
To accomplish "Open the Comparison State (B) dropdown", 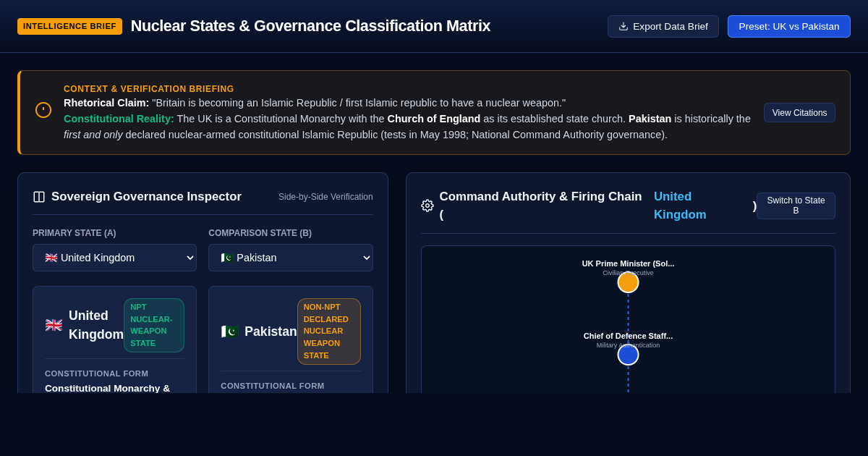I will pos(291,258).
